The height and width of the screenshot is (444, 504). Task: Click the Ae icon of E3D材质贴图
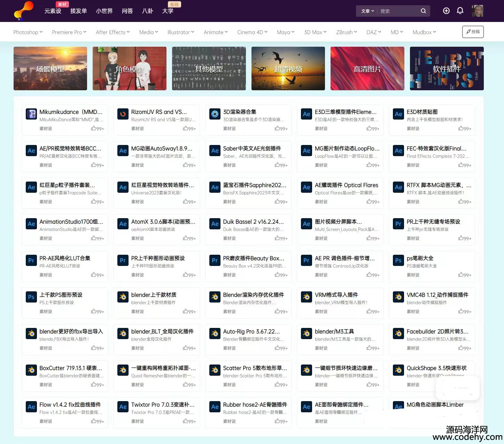click(x=398, y=114)
